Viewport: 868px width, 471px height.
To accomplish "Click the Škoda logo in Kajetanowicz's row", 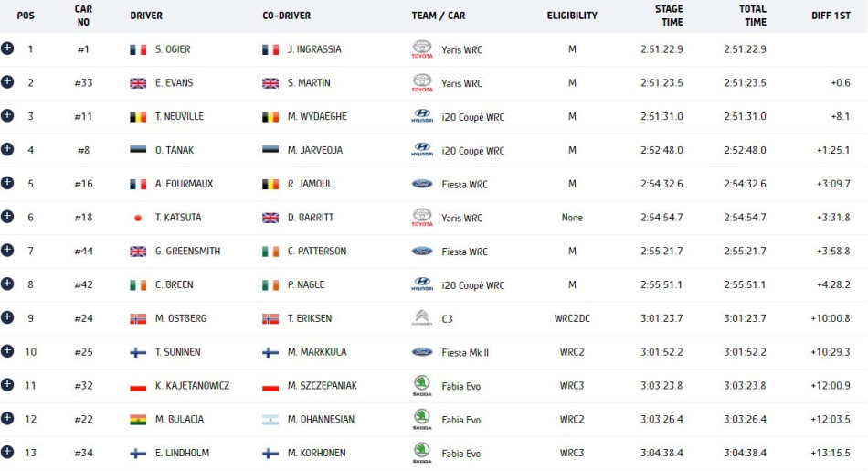I will click(x=422, y=386).
